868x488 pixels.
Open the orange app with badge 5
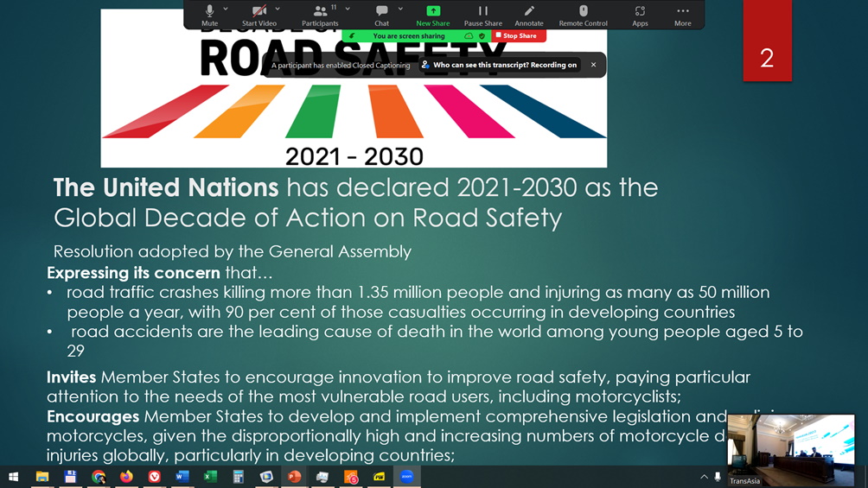pyautogui.click(x=350, y=477)
